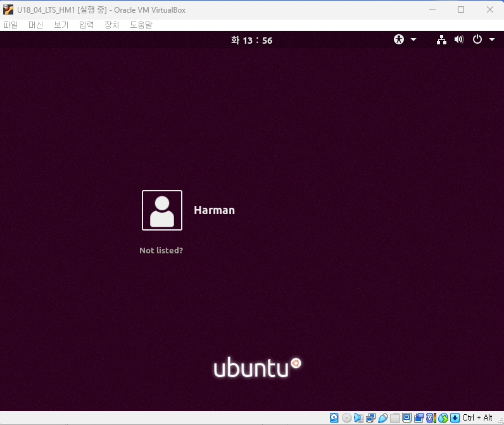Expand the system menu dropdown arrow

[492, 39]
